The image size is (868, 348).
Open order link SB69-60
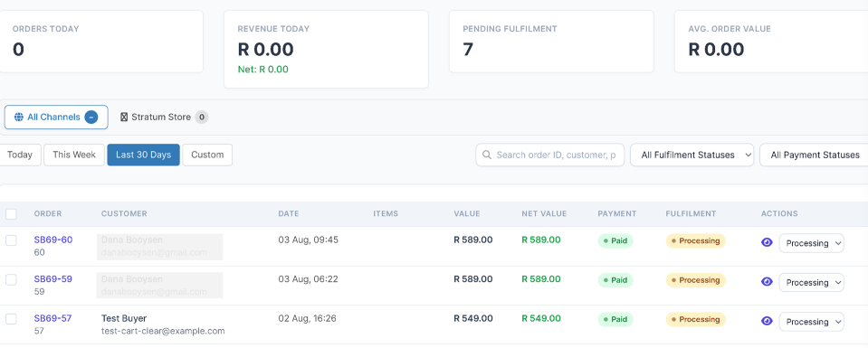(x=53, y=240)
